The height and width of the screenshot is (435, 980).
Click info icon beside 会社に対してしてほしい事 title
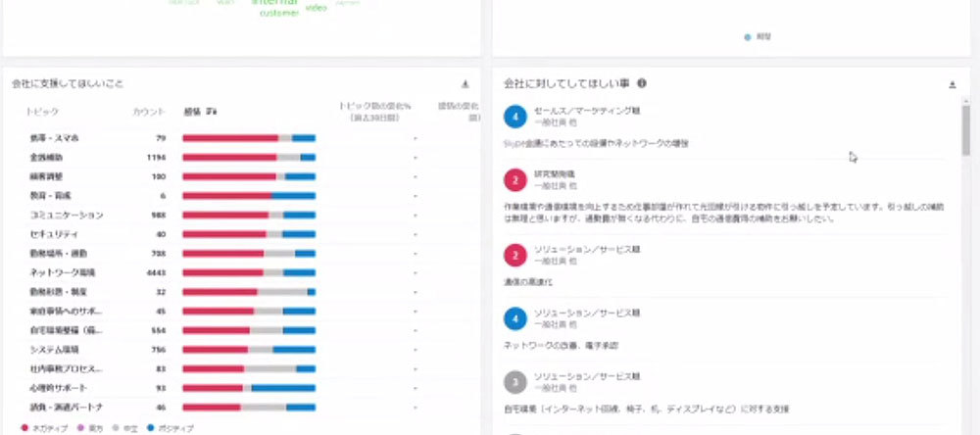coord(641,83)
